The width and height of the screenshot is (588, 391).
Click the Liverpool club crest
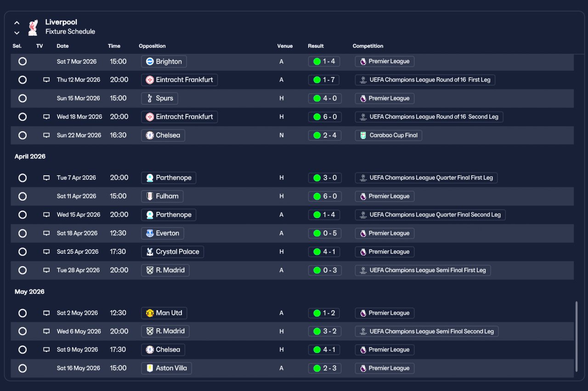click(33, 27)
